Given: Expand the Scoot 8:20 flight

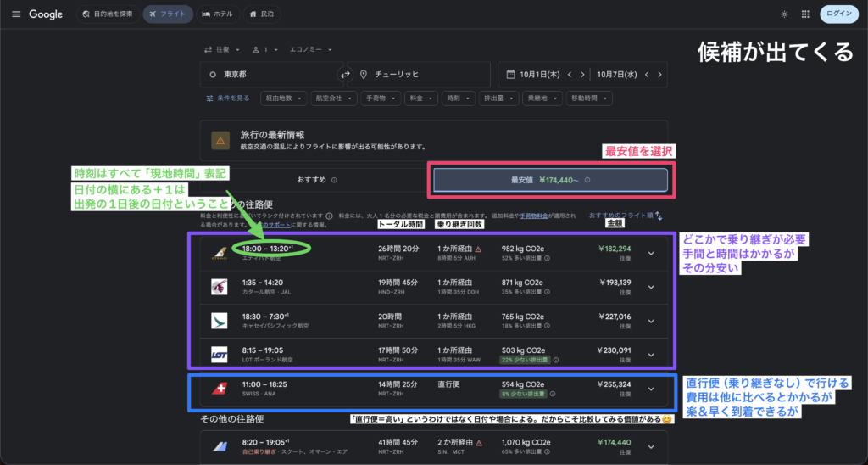Looking at the screenshot, I should tap(651, 446).
